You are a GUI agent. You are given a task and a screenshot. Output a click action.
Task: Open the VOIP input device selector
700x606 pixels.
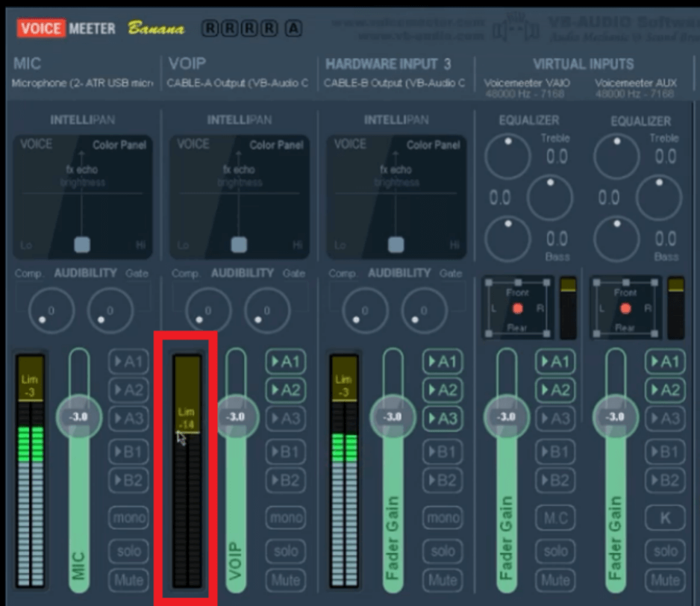(x=237, y=83)
